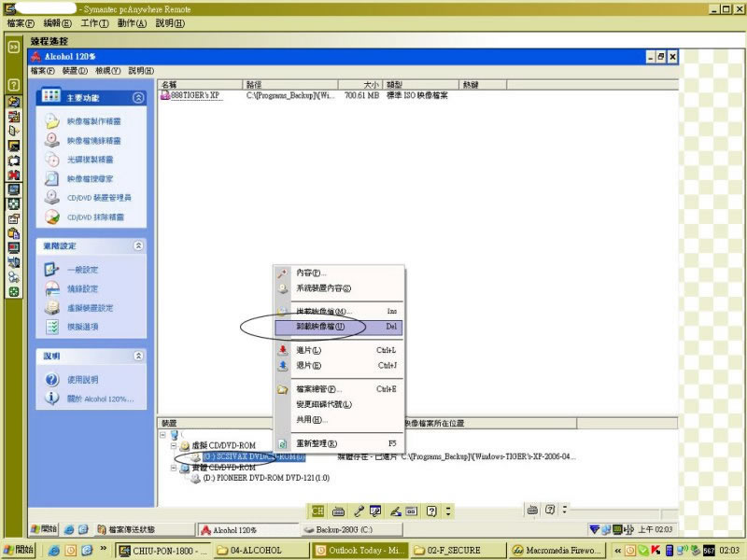Switch to Backup-280G (C:) in remote taskbar
The width and height of the screenshot is (747, 560).
pos(353,529)
